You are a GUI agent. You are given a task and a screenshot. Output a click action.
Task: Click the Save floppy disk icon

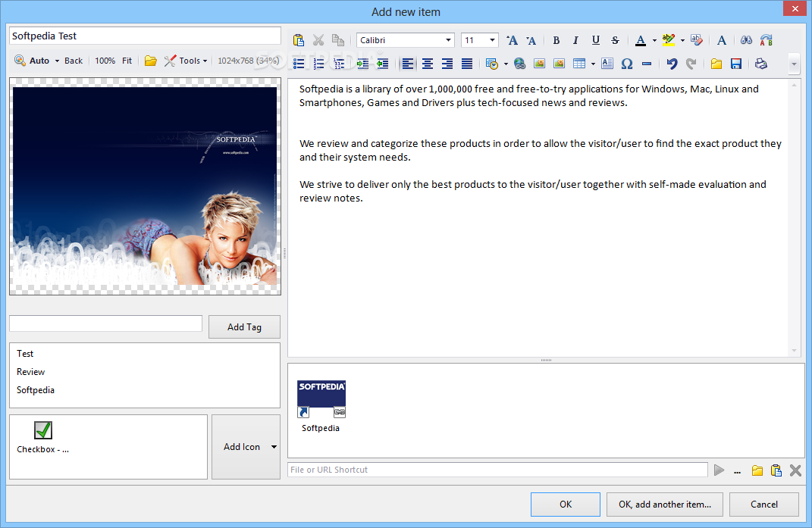pyautogui.click(x=736, y=63)
